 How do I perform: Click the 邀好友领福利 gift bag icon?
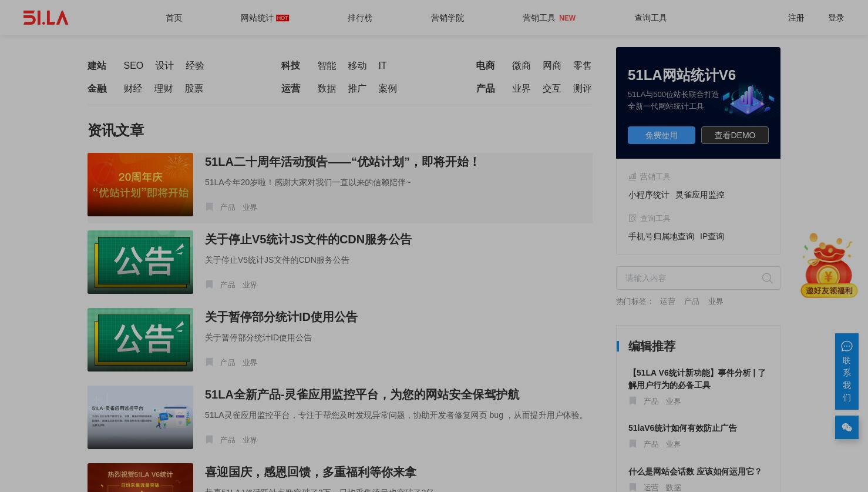coord(829,265)
